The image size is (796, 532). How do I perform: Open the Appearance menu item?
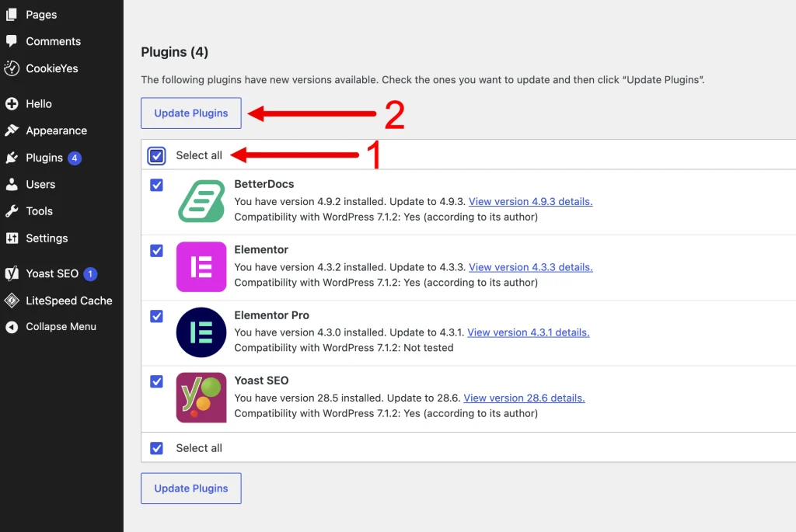(x=56, y=130)
